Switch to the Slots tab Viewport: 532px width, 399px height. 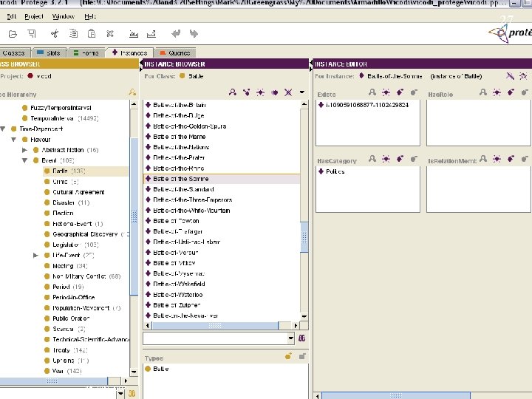click(48, 53)
